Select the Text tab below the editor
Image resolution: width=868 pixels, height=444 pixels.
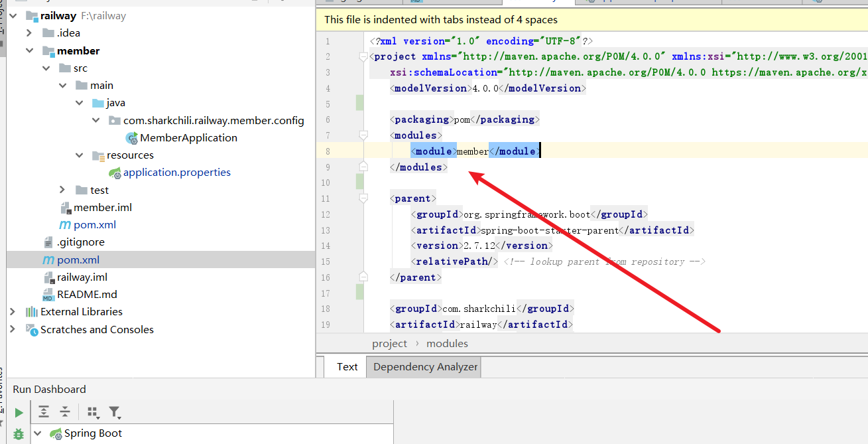click(x=347, y=366)
